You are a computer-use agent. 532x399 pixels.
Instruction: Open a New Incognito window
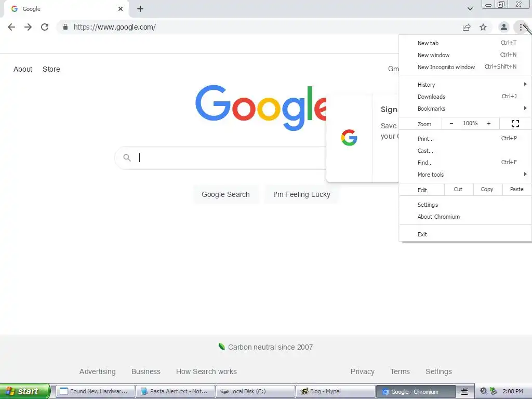pos(465,67)
